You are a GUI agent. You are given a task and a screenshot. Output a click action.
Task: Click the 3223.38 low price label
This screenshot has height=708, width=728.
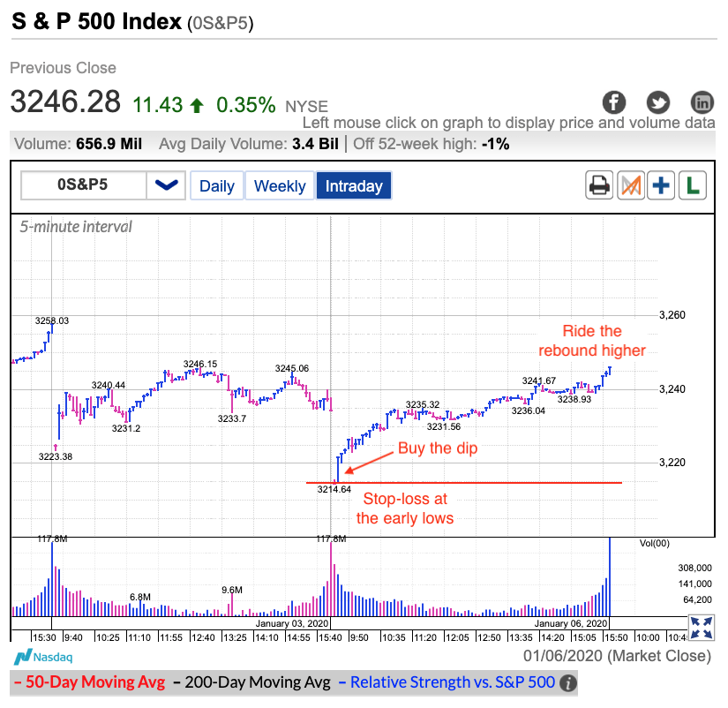tap(56, 456)
